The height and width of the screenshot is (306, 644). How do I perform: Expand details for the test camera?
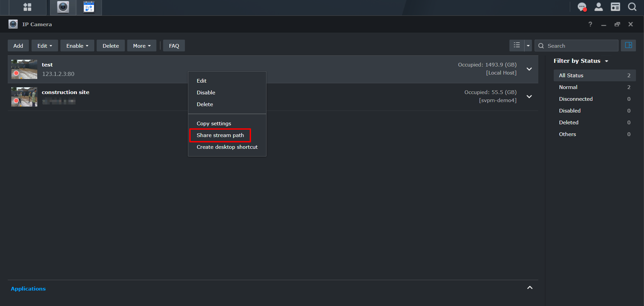coord(529,69)
